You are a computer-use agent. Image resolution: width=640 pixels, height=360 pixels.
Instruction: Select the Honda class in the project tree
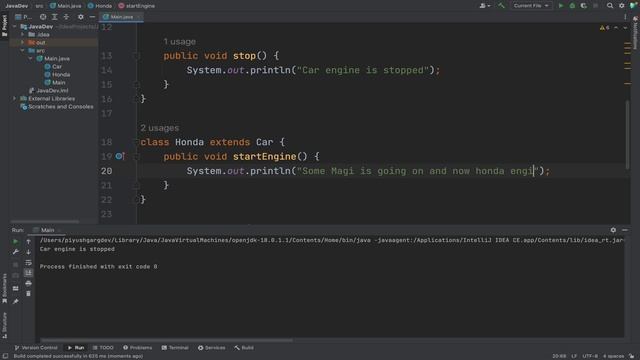57,74
